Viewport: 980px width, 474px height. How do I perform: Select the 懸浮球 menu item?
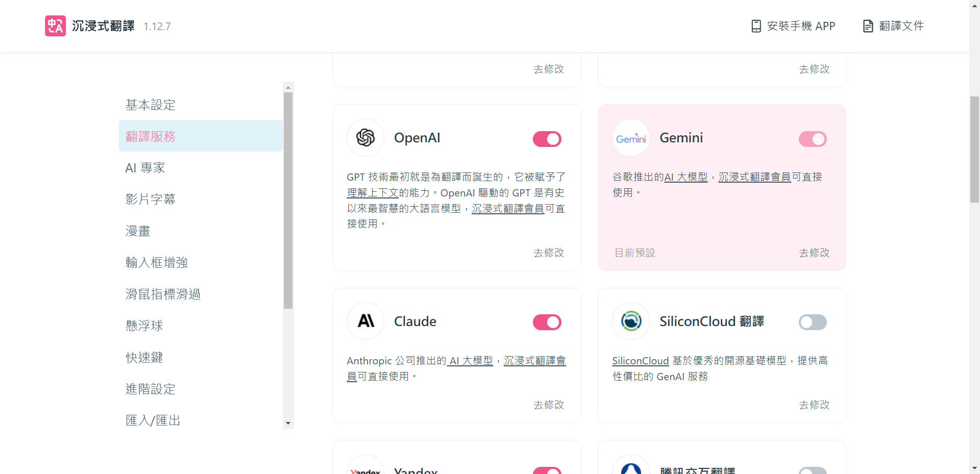[x=201, y=326]
